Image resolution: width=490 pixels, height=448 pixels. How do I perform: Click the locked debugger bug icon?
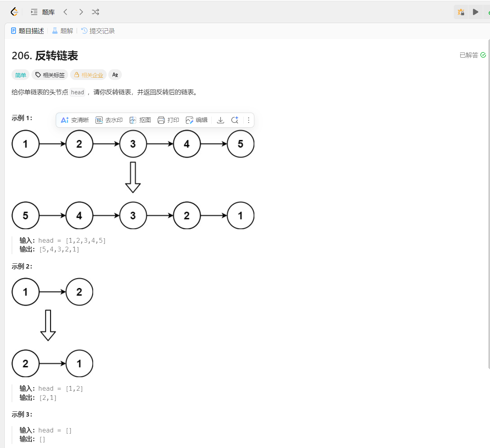[461, 12]
